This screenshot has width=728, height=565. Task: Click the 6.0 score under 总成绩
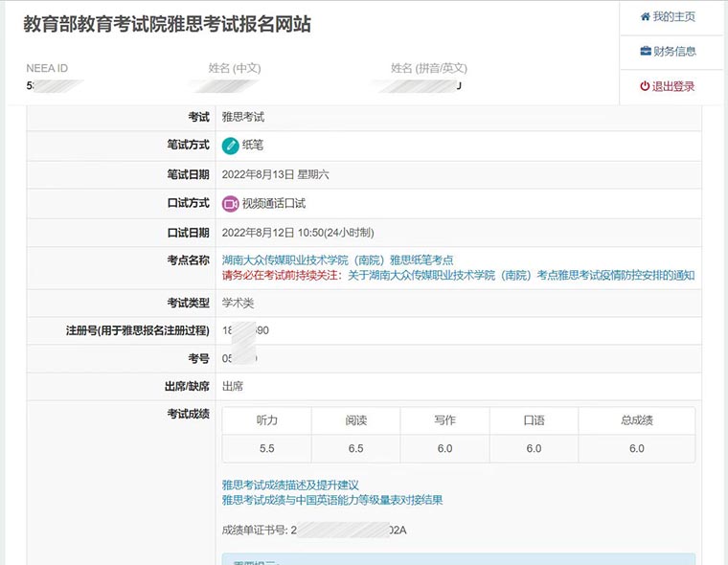pyautogui.click(x=637, y=449)
